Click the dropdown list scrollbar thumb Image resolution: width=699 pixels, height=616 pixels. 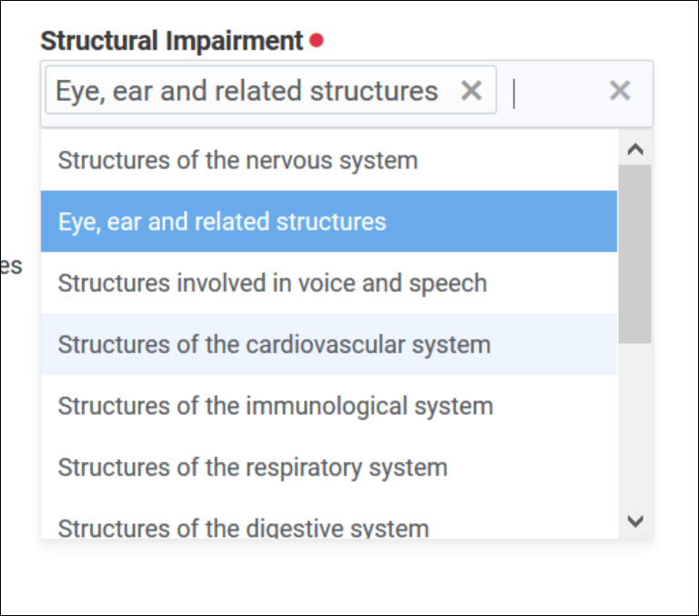coord(635,253)
